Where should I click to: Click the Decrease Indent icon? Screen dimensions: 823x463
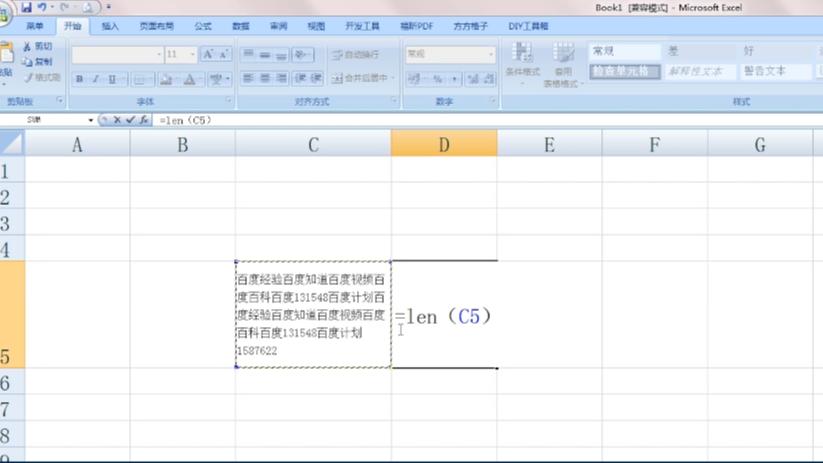click(301, 78)
